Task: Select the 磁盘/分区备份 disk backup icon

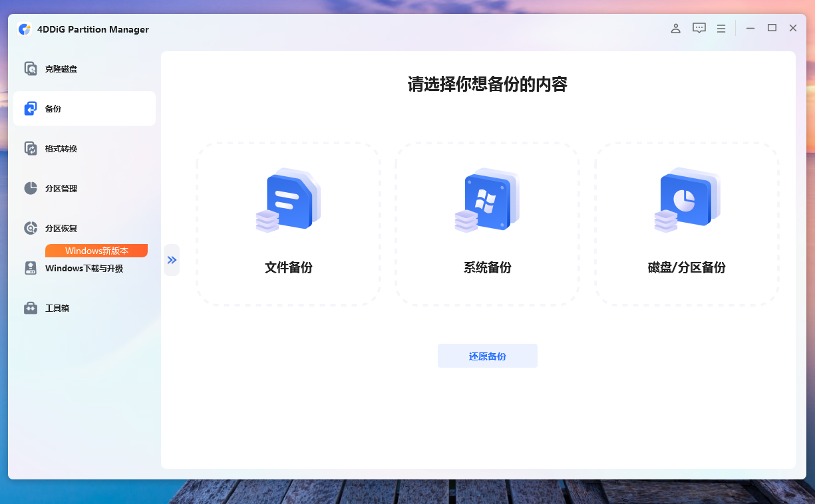Action: (x=687, y=201)
